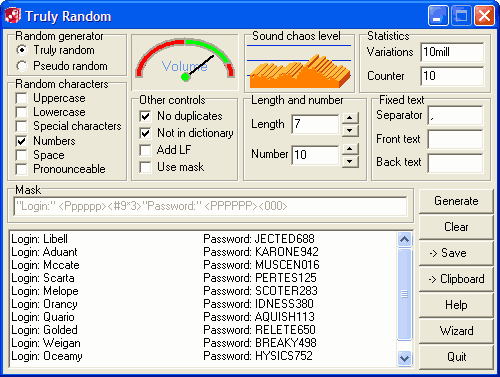Image resolution: width=500 pixels, height=377 pixels.
Task: Click the result line 'Login: Scarta'
Action: [43, 278]
